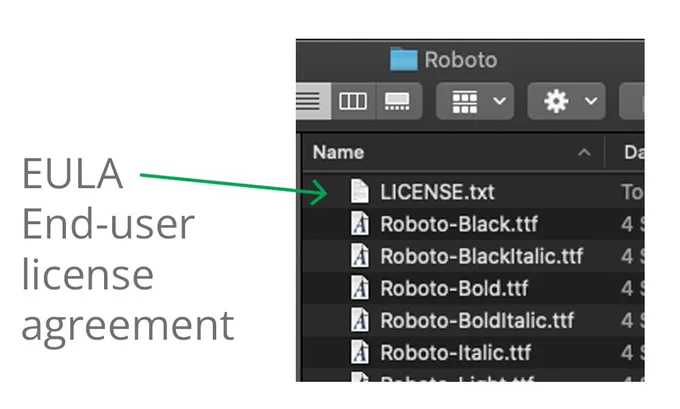Viewport: 680px width, 409px height.
Task: Open the group-by grid dropdown
Action: (x=475, y=101)
